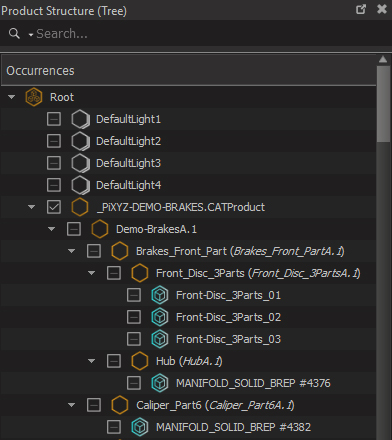Toggle the Front-Disc_3Parts_02 checkbox

click(134, 317)
